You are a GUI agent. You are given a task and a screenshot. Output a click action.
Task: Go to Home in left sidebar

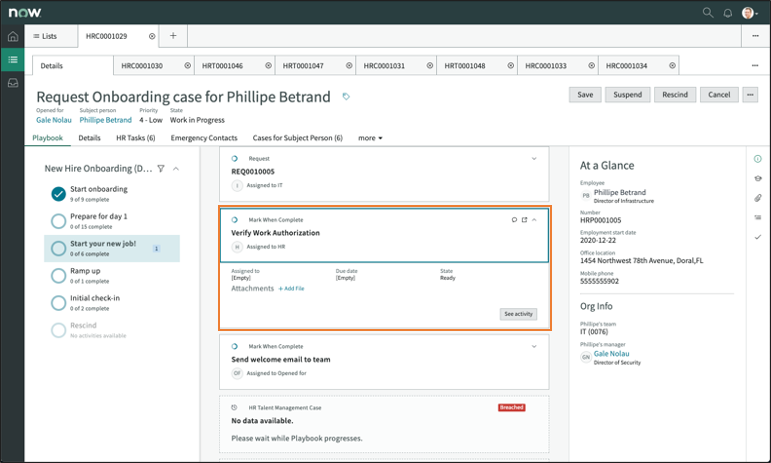click(x=13, y=36)
